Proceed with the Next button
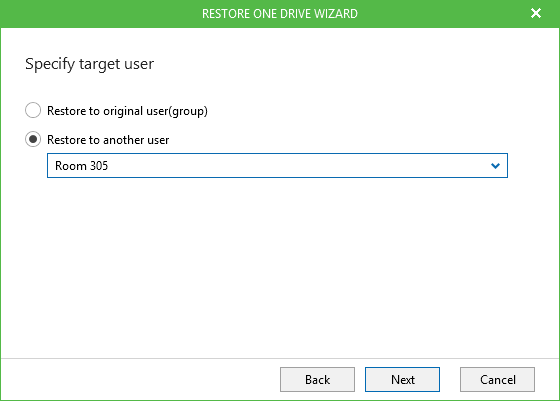The height and width of the screenshot is (401, 560). 402,379
